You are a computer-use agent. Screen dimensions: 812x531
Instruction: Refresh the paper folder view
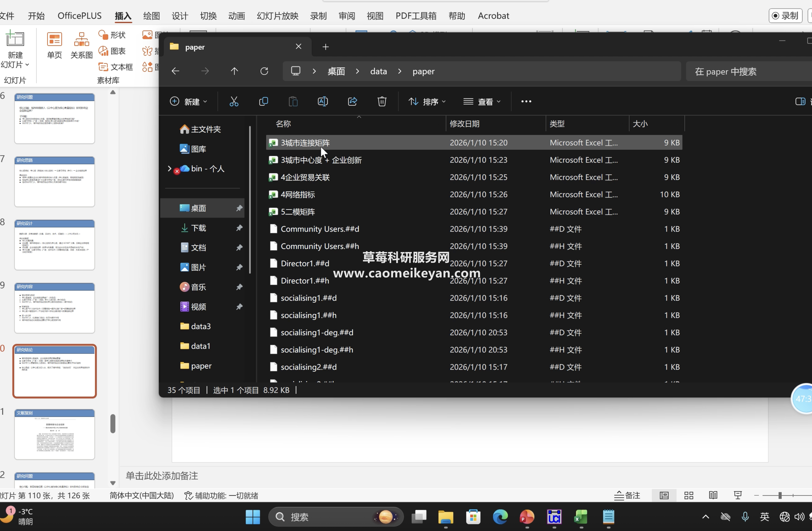click(264, 71)
